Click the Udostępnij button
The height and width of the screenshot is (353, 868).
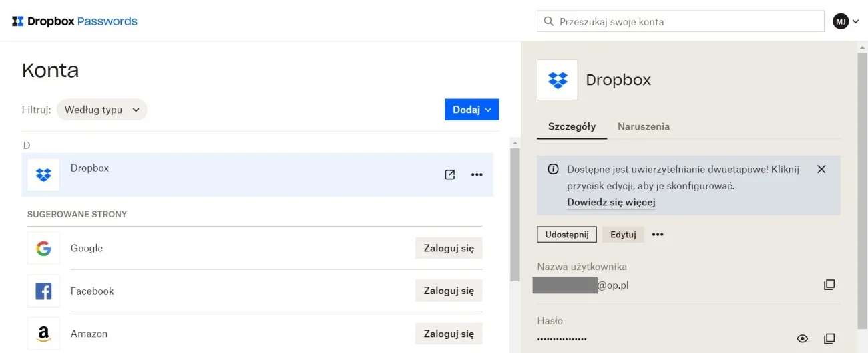(x=567, y=235)
